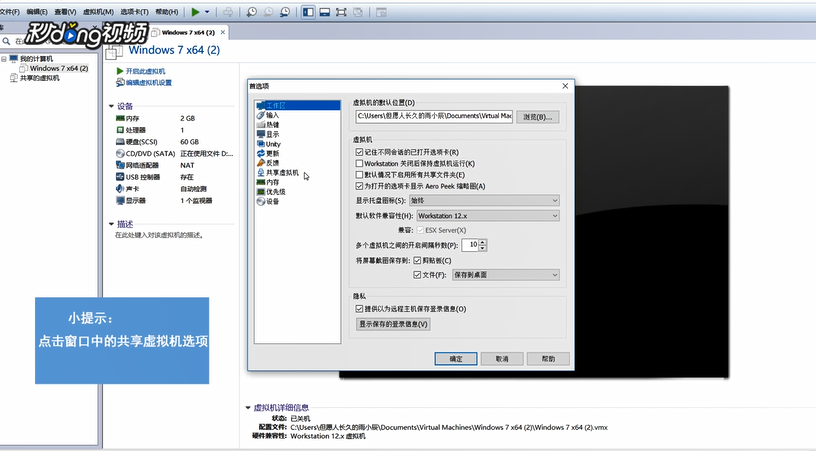Image resolution: width=816 pixels, height=451 pixels.
Task: Click the green power-on play toolbar icon
Action: [195, 11]
